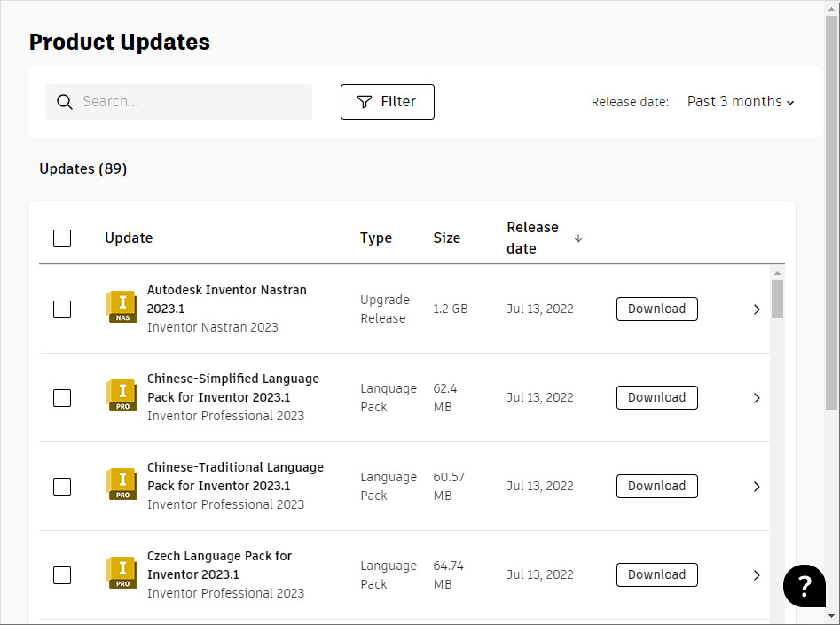Click the 60.57 MB size value

tap(449, 487)
